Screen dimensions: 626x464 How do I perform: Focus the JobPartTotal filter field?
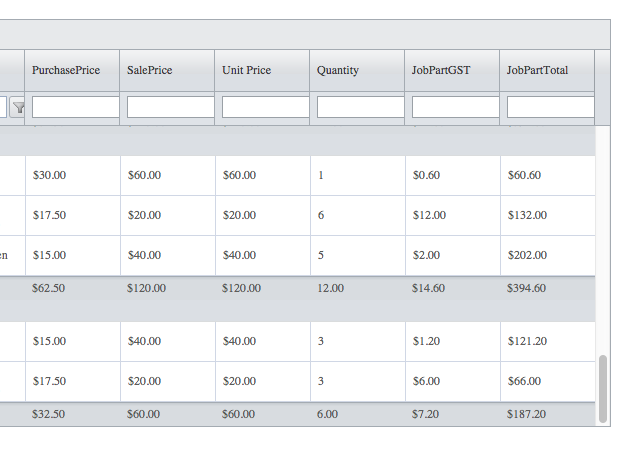click(550, 107)
